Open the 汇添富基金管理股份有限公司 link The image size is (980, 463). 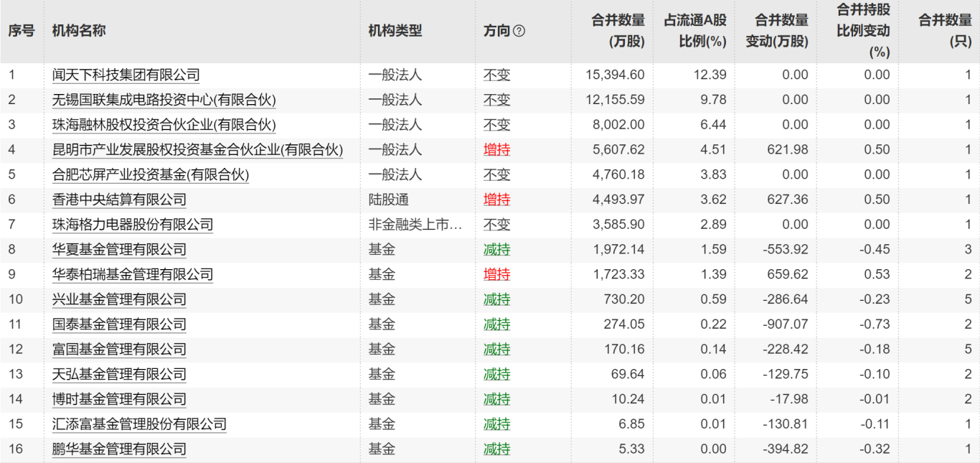[139, 424]
